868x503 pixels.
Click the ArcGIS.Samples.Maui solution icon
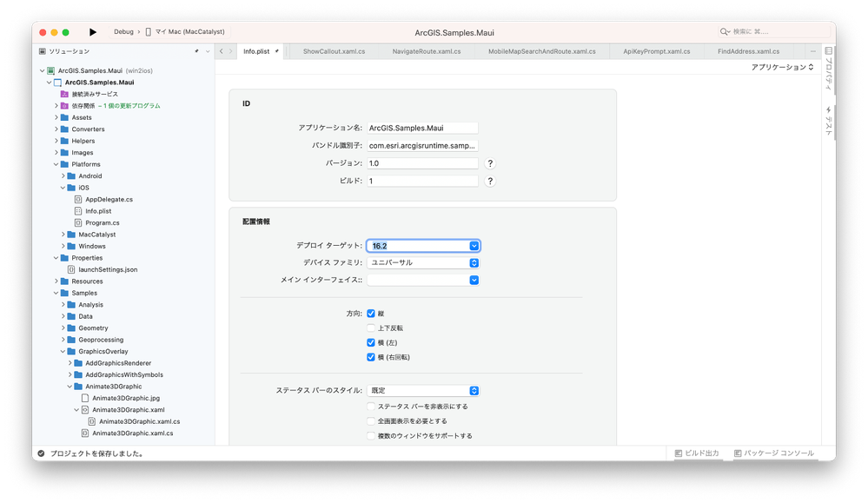51,71
